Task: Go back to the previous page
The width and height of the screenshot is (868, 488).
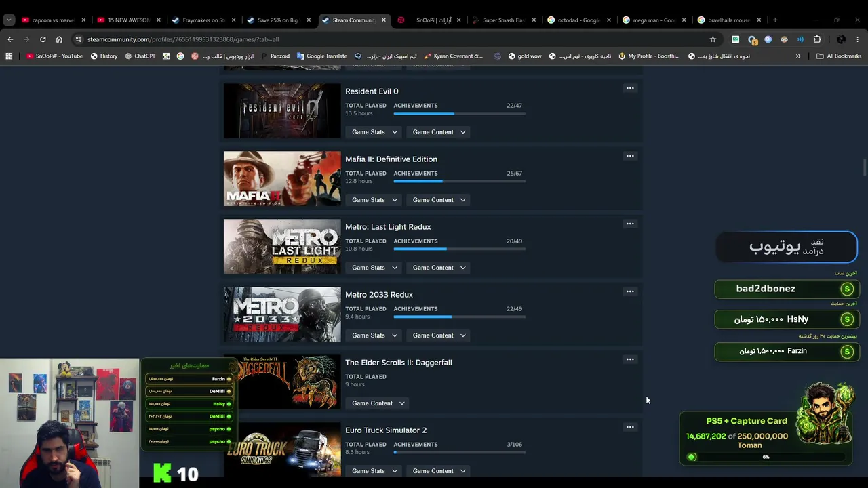Action: pos(10,39)
